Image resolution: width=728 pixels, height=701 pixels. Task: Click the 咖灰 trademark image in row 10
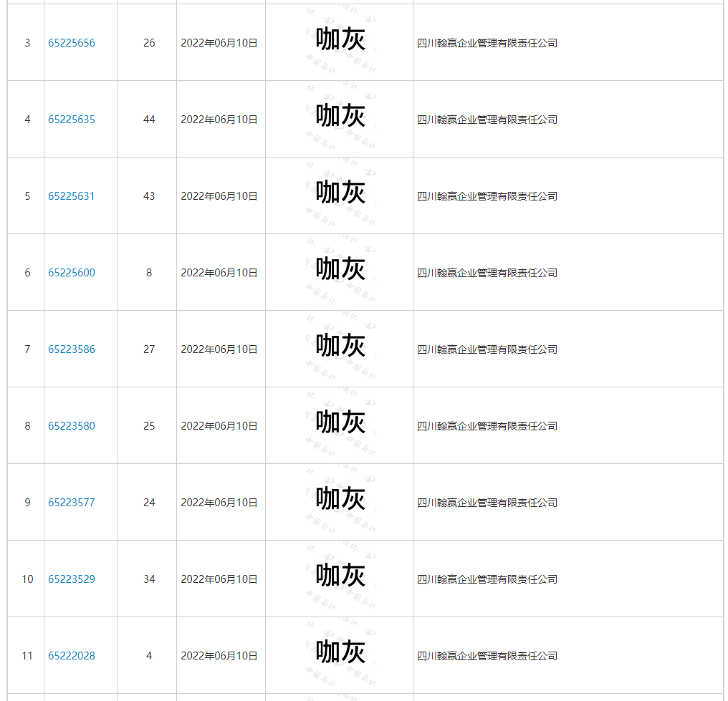(340, 577)
